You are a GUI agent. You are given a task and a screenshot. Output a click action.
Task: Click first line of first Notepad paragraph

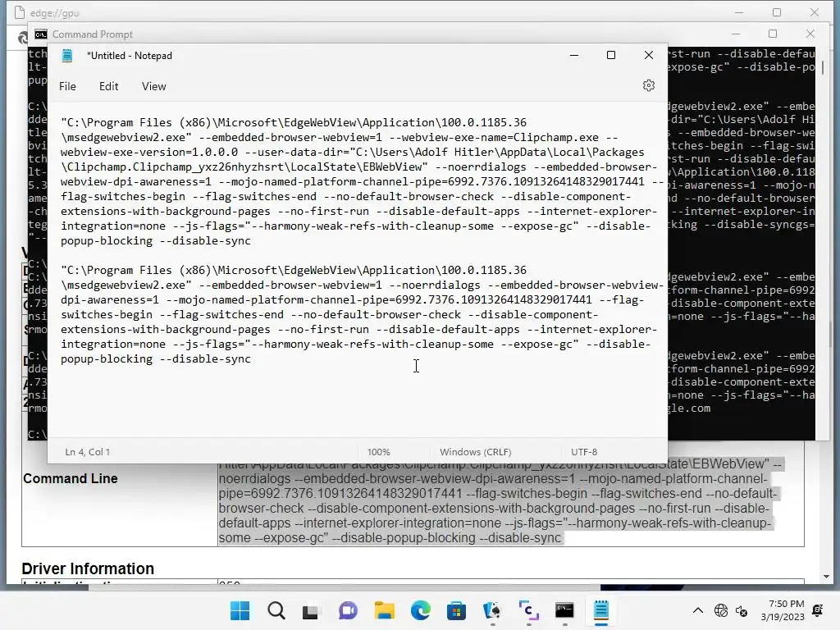point(294,123)
